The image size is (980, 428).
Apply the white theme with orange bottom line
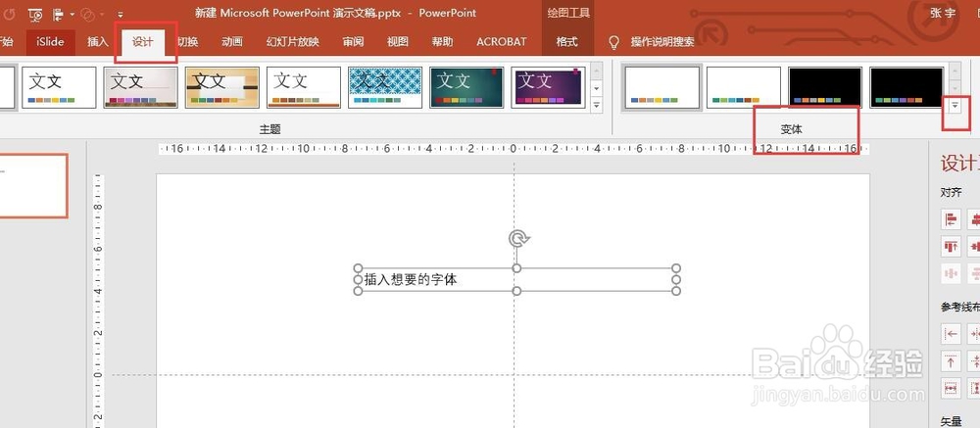pyautogui.click(x=304, y=87)
